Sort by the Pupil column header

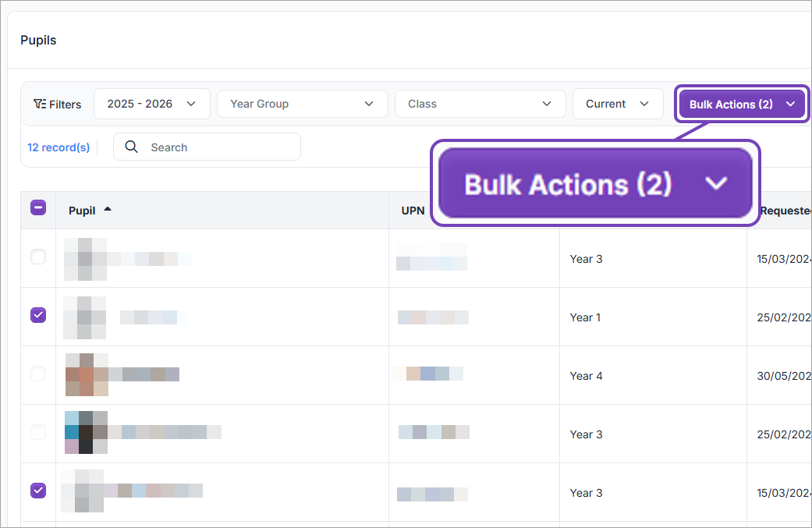pos(82,211)
